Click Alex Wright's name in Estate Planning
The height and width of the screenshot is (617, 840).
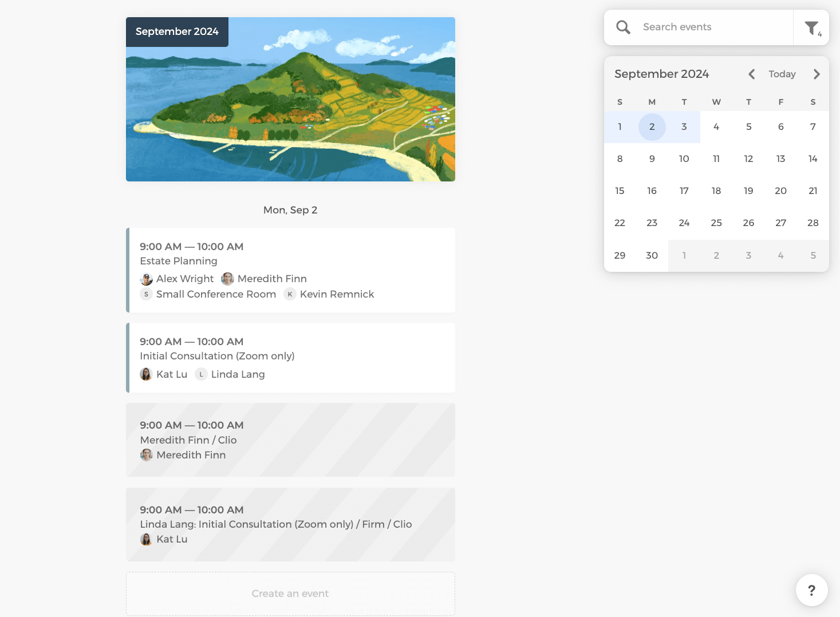coord(185,279)
